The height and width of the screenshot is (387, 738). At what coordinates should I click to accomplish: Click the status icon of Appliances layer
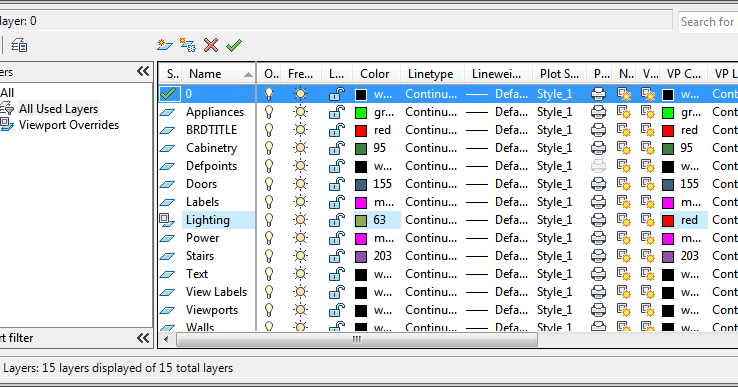[167, 113]
